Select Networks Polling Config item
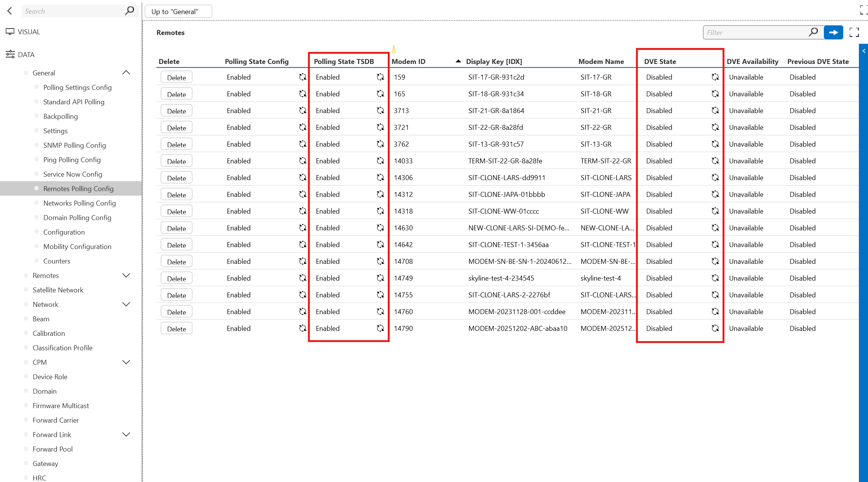The height and width of the screenshot is (482, 868). [80, 203]
